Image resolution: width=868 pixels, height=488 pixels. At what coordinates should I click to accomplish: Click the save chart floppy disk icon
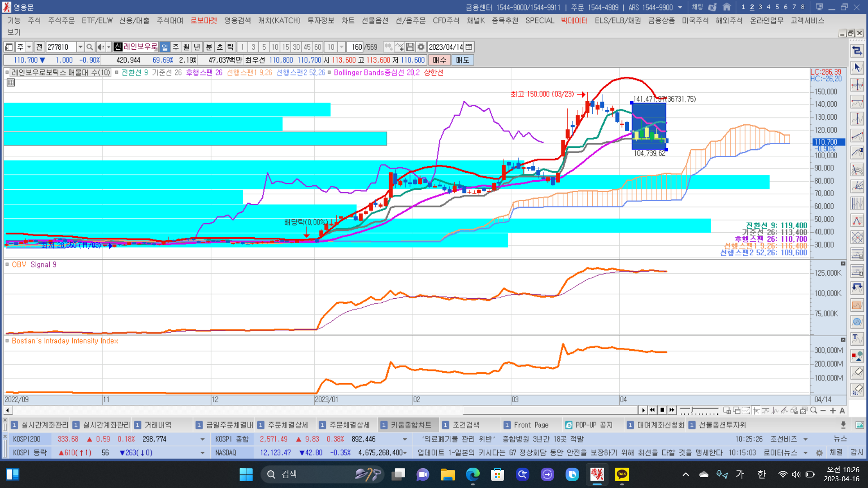410,47
